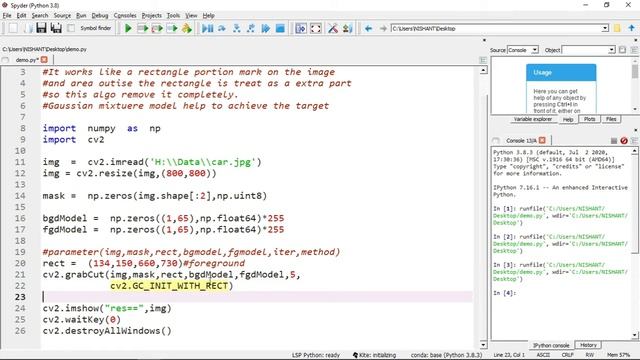
Task: Open the Help menu
Action: 208,16
